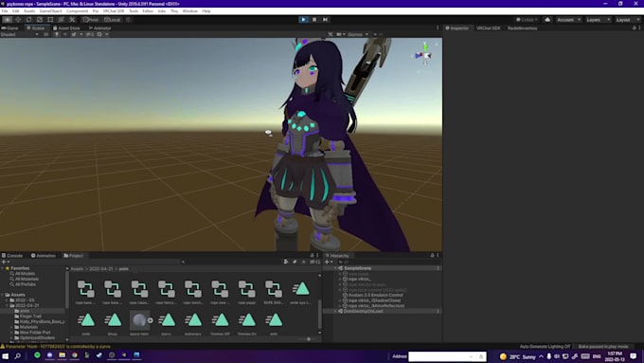Viewport: 644px width, 363px height.
Task: Toggle Pivot/Center handle position
Action: click(91, 19)
